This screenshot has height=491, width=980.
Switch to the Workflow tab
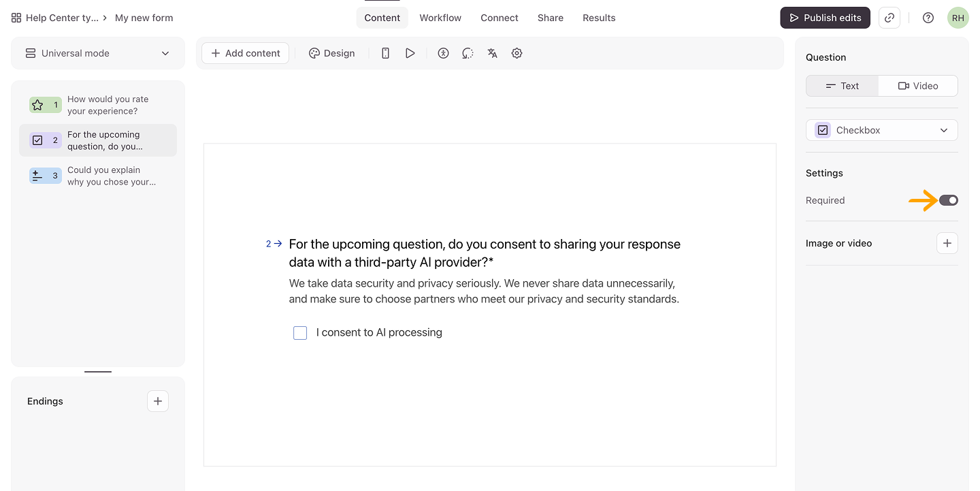point(440,18)
